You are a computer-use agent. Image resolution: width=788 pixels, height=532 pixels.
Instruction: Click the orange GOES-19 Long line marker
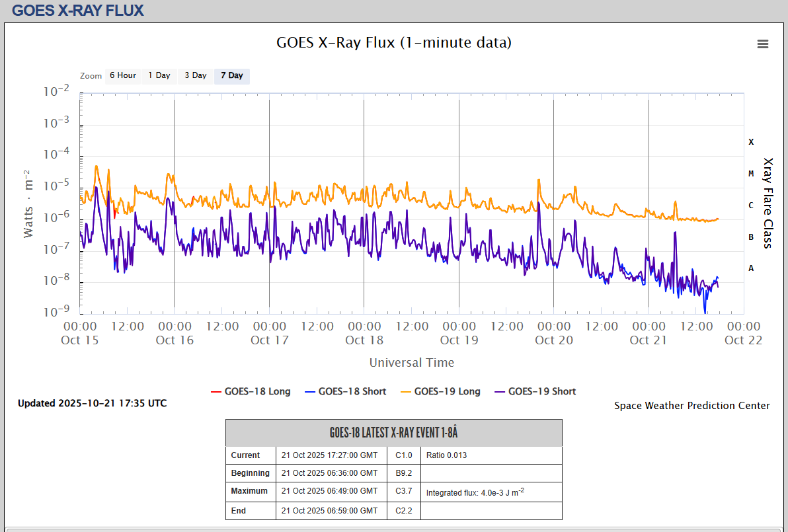[405, 392]
